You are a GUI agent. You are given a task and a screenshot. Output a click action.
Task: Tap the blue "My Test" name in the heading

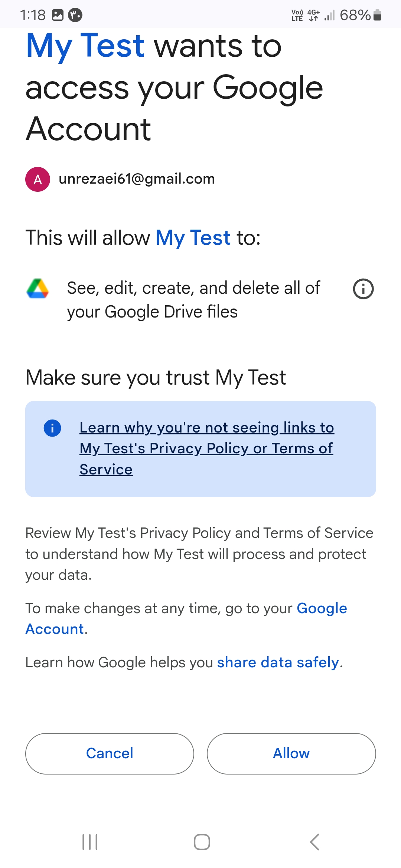pyautogui.click(x=85, y=46)
